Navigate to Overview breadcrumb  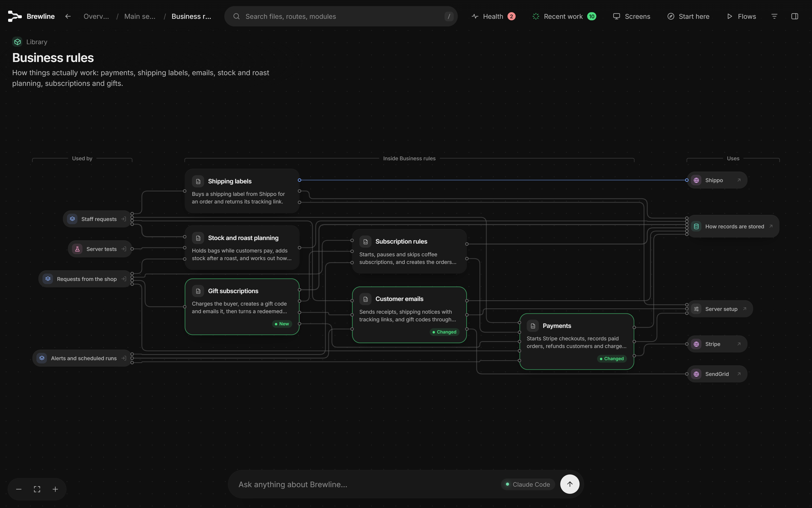click(96, 16)
